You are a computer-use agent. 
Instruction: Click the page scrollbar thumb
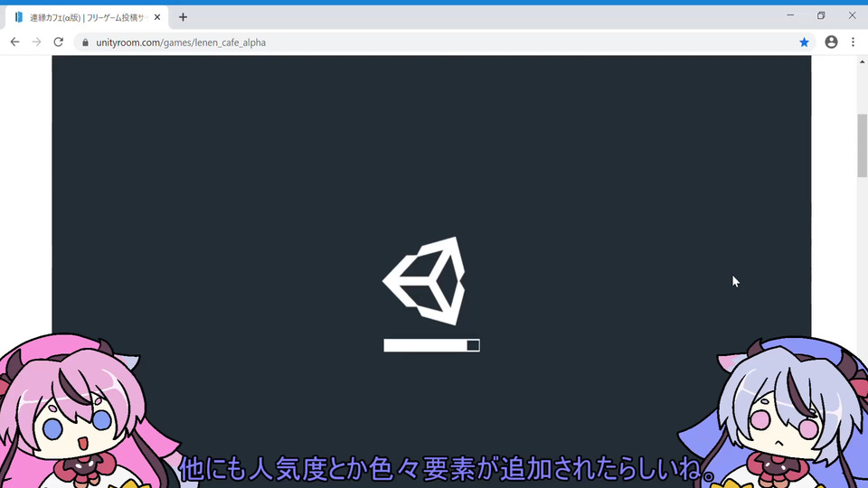pos(862,145)
